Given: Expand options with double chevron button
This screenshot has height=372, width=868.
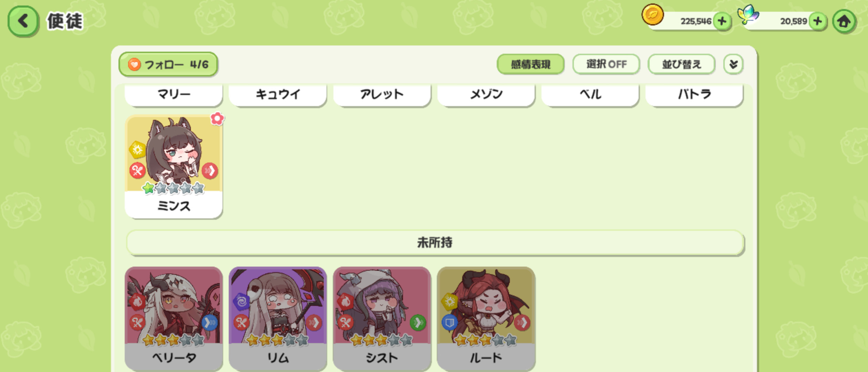Looking at the screenshot, I should (x=733, y=64).
